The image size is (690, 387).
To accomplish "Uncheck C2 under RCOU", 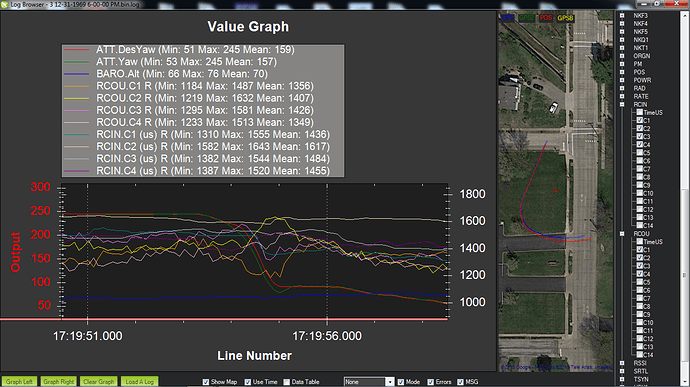I will (x=640, y=258).
